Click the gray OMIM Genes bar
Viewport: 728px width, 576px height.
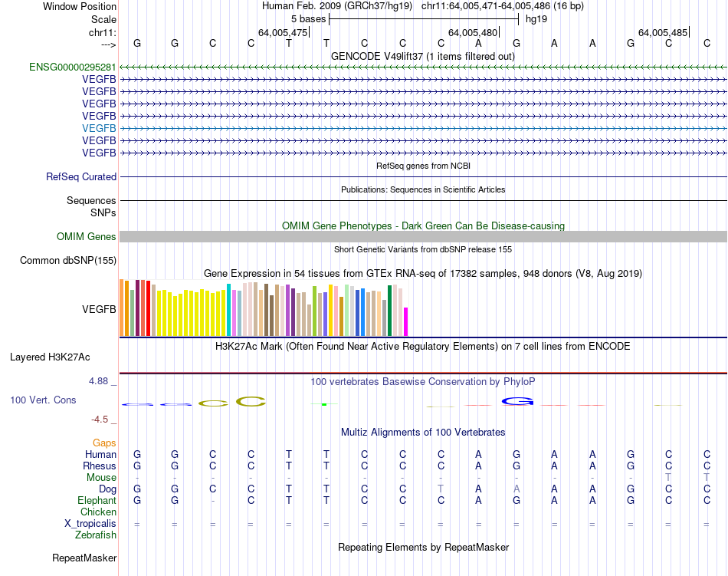point(423,237)
